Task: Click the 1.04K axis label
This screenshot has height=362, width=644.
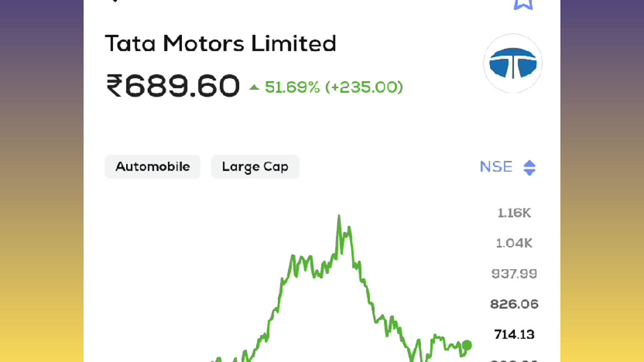Action: coord(514,243)
